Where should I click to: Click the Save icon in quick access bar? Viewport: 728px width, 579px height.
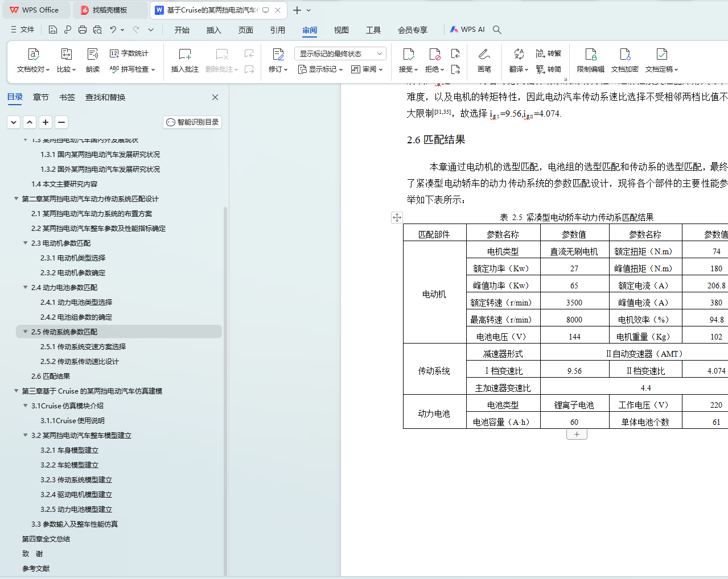click(53, 30)
